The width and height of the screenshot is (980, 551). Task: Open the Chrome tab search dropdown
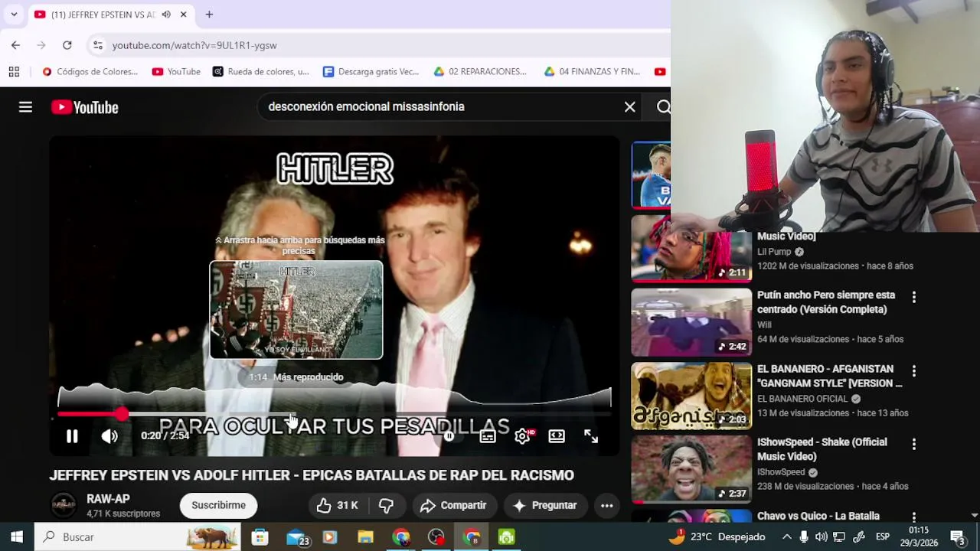(x=14, y=15)
